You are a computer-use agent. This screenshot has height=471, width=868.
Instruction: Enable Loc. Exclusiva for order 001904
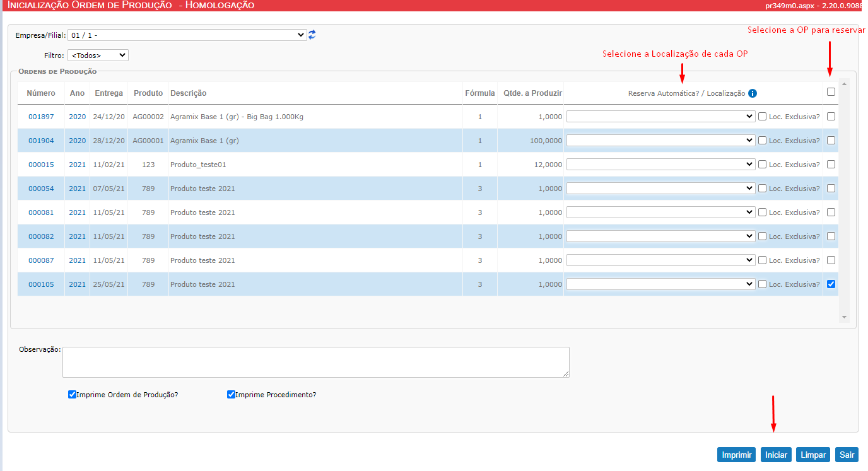pyautogui.click(x=763, y=141)
